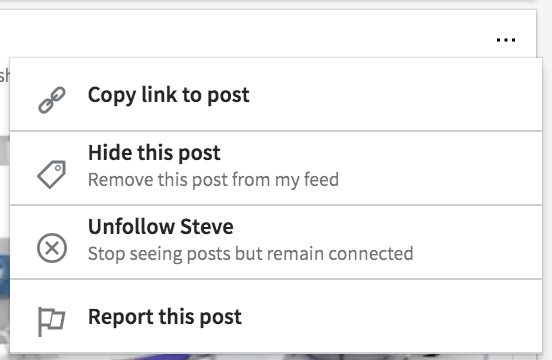The image size is (552, 360).
Task: Click the truncated post text left of menu
Action: pyautogui.click(x=5, y=75)
